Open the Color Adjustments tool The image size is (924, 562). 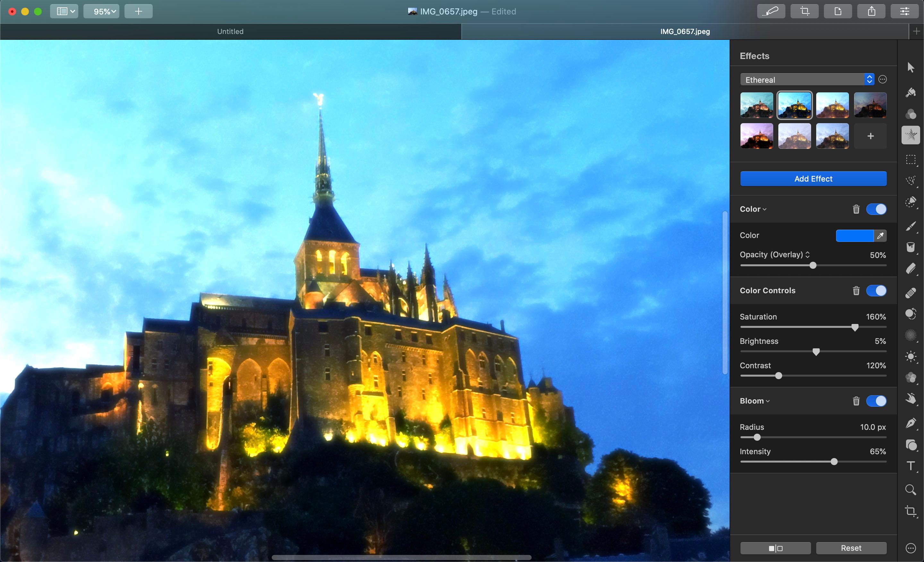(x=911, y=114)
